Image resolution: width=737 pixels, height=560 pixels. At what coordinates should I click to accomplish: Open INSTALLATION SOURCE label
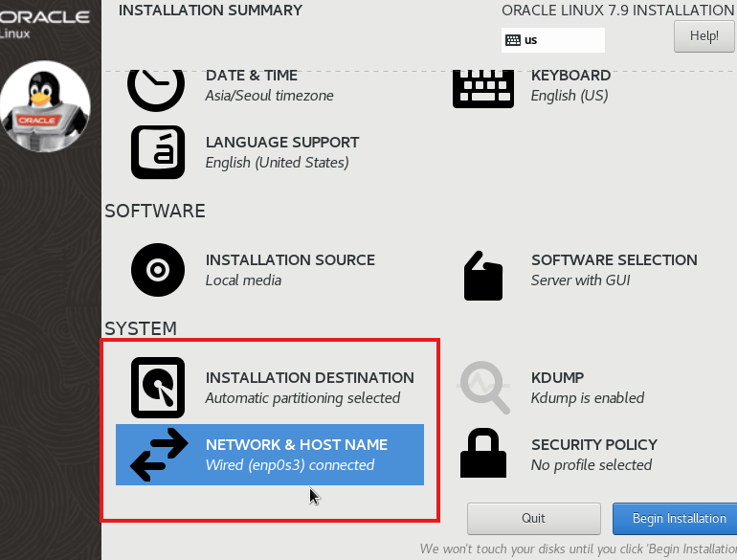[290, 260]
